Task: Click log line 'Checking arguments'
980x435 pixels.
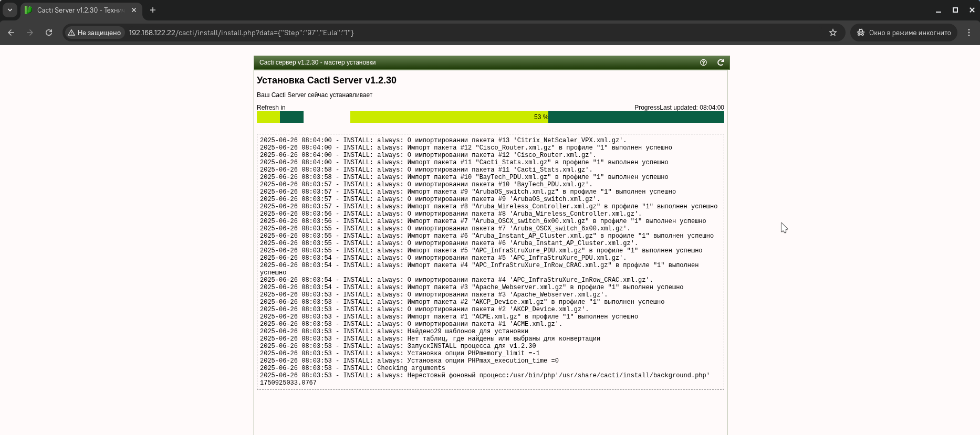Action: [x=352, y=368]
